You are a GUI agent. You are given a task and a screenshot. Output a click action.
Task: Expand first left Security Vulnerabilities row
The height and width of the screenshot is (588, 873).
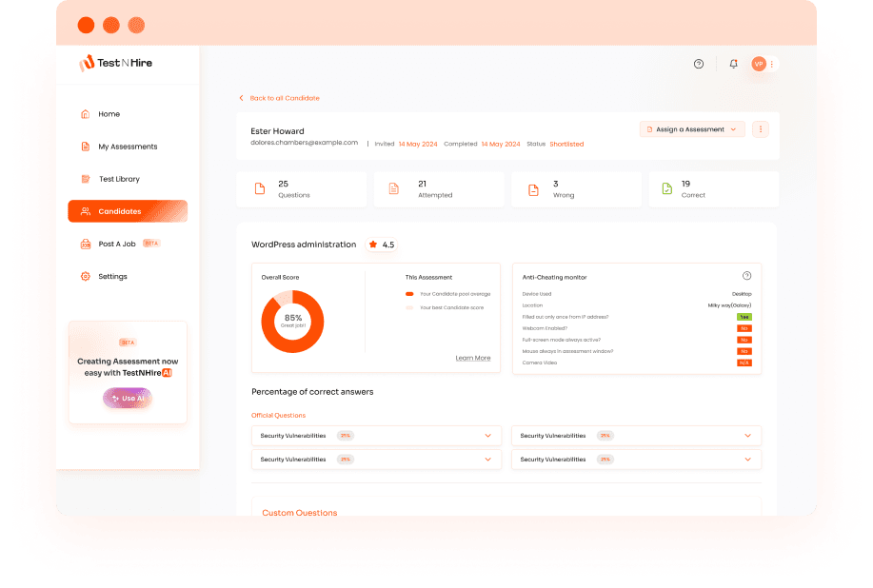pyautogui.click(x=376, y=436)
